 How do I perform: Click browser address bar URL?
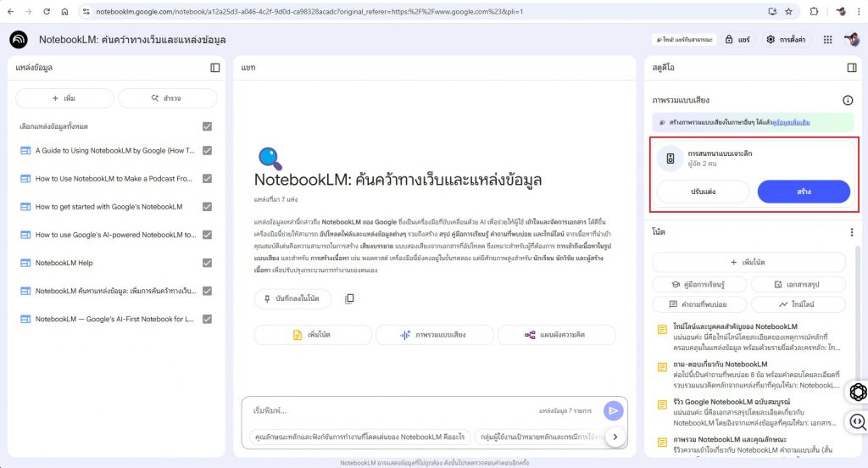click(x=310, y=11)
